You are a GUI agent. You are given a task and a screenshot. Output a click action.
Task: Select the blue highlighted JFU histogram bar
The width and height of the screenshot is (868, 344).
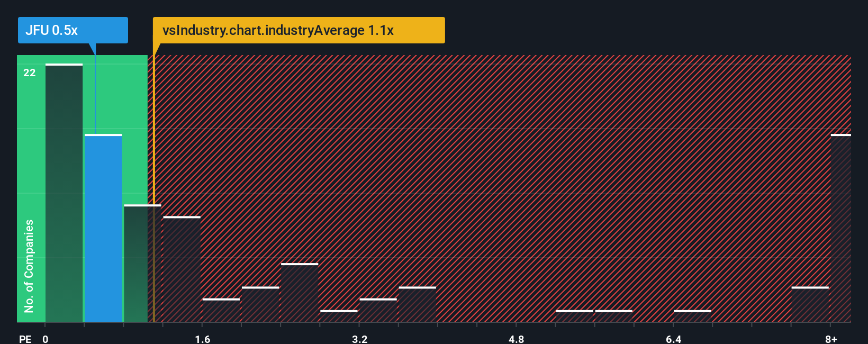(103, 228)
